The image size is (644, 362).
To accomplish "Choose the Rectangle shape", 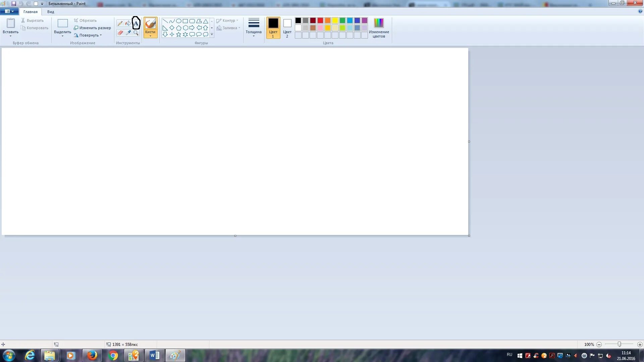I will (185, 21).
